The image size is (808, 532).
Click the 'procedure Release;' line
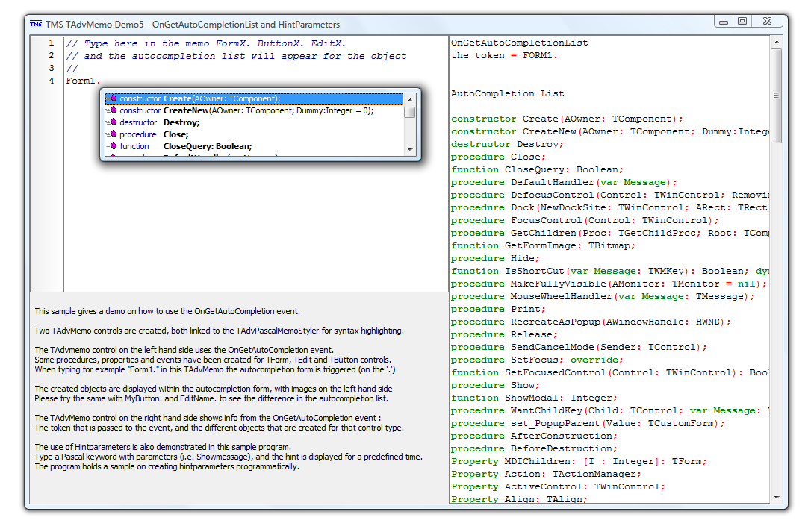coord(504,335)
